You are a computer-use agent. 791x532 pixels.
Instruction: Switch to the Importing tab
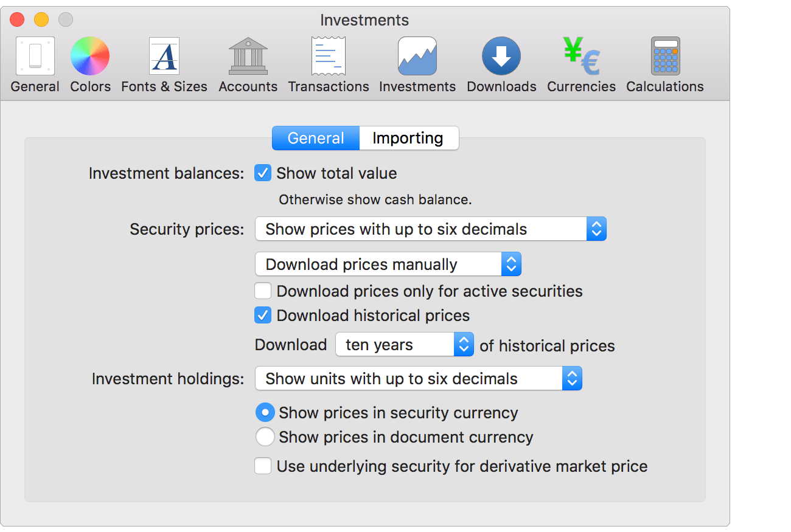(409, 138)
